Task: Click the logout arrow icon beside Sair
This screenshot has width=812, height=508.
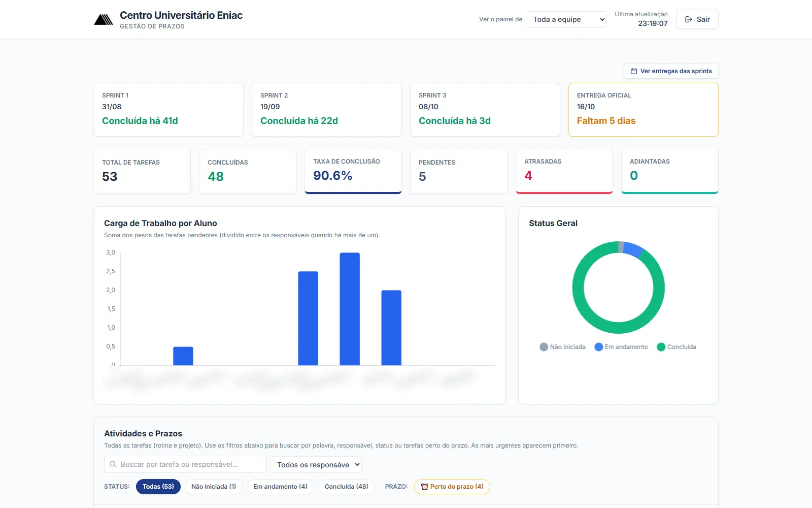Action: pyautogui.click(x=689, y=19)
